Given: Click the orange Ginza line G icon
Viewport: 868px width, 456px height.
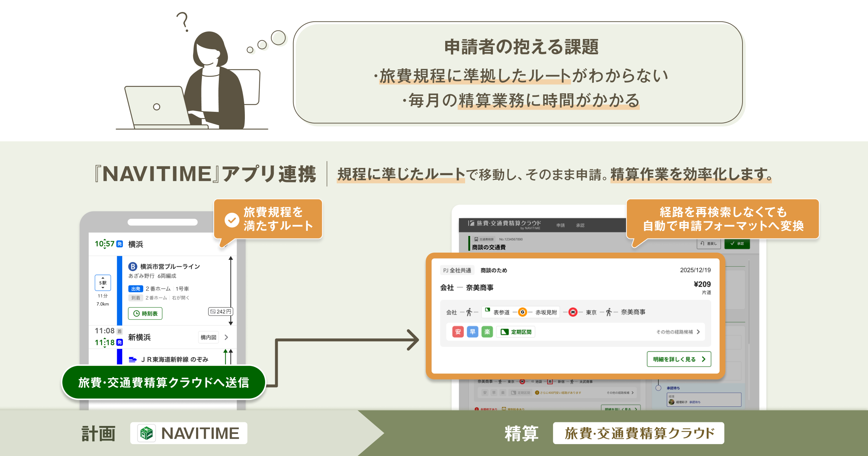Looking at the screenshot, I should pyautogui.click(x=522, y=312).
